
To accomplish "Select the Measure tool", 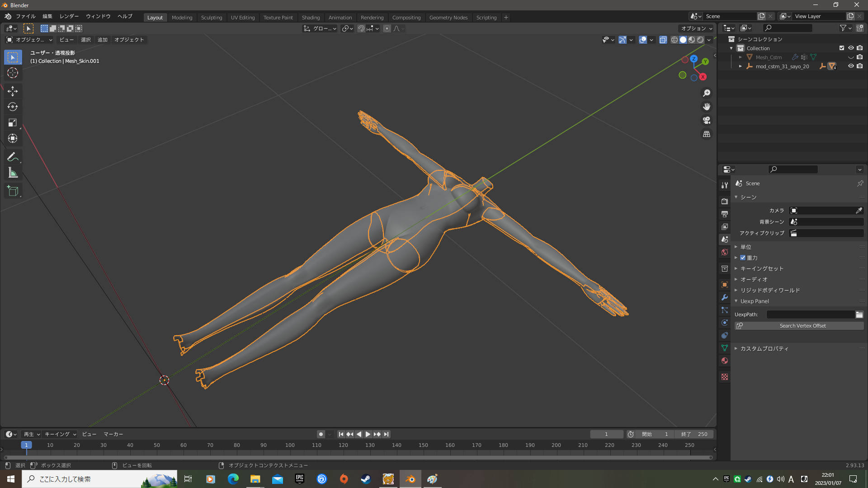I will coord(13,173).
